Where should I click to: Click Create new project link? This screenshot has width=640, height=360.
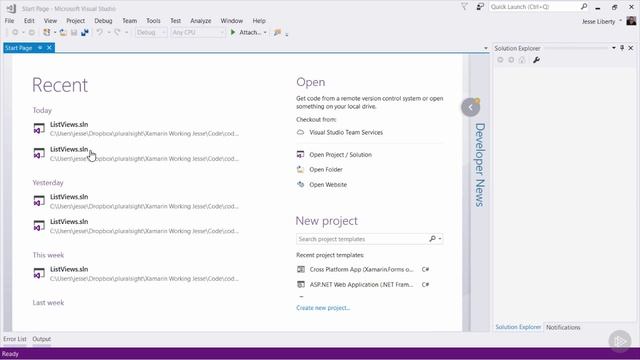point(323,308)
